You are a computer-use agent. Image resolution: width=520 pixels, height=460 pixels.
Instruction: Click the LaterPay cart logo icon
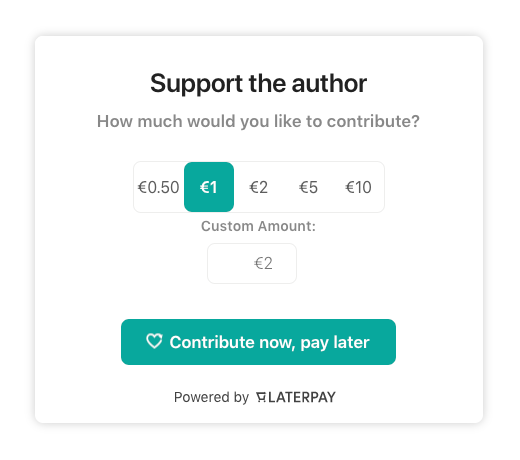(x=261, y=397)
